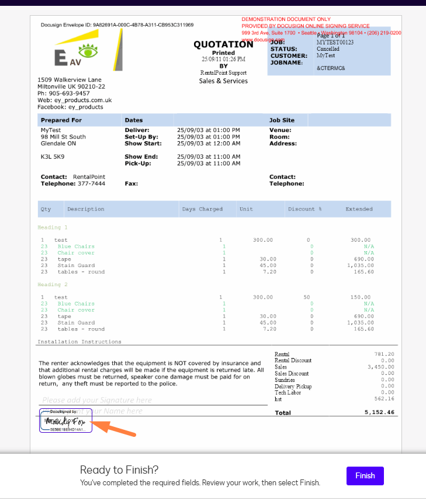Click the DocuSigned signature box
426x504 pixels.
coord(65,420)
